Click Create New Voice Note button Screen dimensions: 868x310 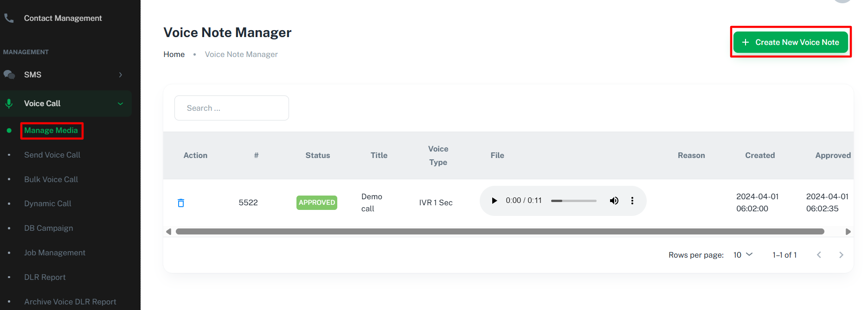[x=791, y=42]
